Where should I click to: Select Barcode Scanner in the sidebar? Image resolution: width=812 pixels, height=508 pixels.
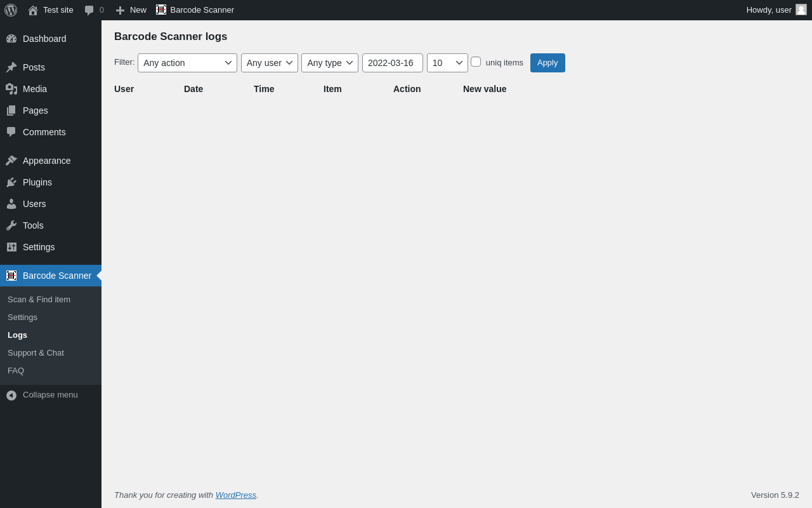[x=51, y=276]
